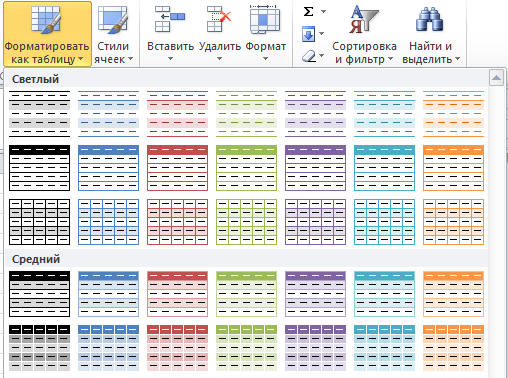Select the black light table style in the first row
The width and height of the screenshot is (508, 378).
point(39,114)
